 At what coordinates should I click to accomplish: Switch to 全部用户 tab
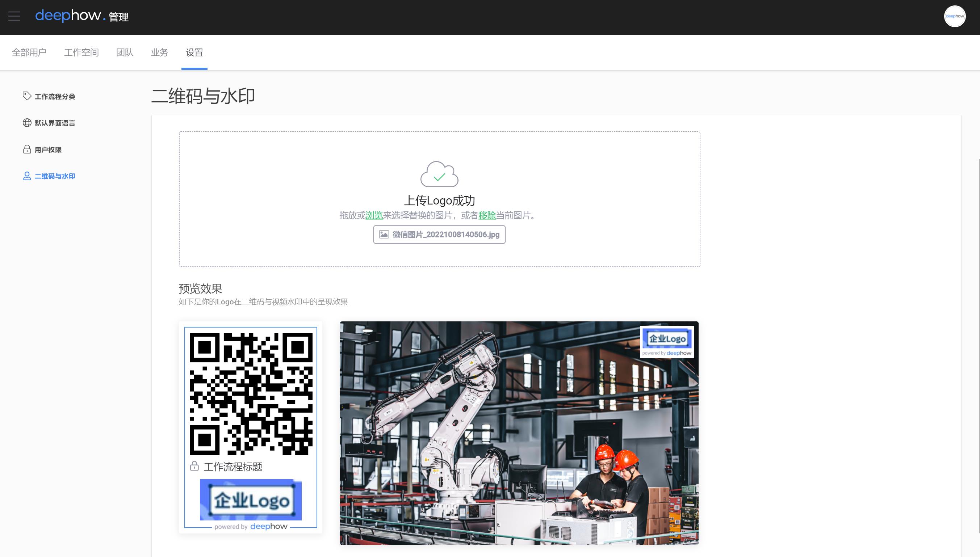pos(29,52)
